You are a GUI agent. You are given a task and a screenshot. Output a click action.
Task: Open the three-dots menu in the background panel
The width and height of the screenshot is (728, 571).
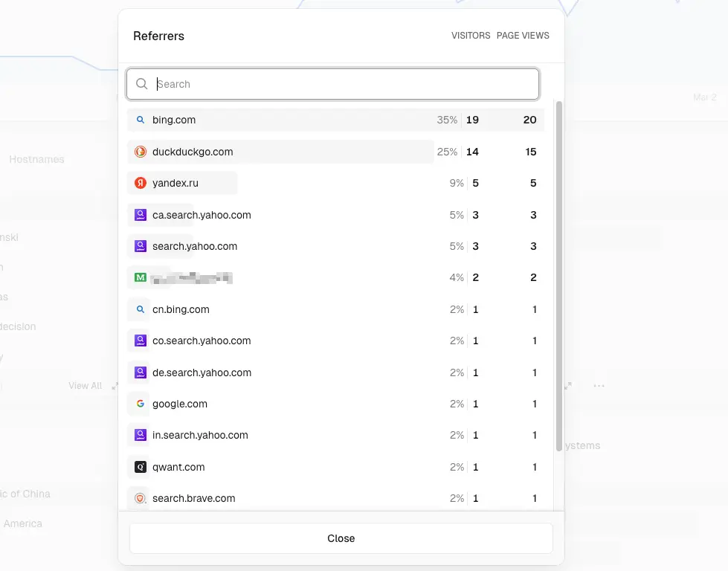click(599, 386)
